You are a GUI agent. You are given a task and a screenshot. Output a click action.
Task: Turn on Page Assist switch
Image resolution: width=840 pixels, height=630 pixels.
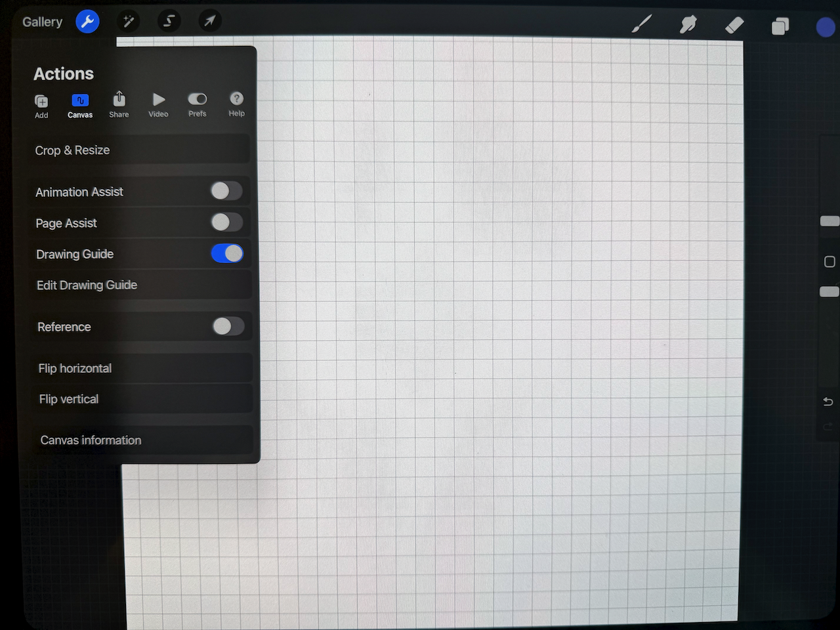pyautogui.click(x=226, y=222)
